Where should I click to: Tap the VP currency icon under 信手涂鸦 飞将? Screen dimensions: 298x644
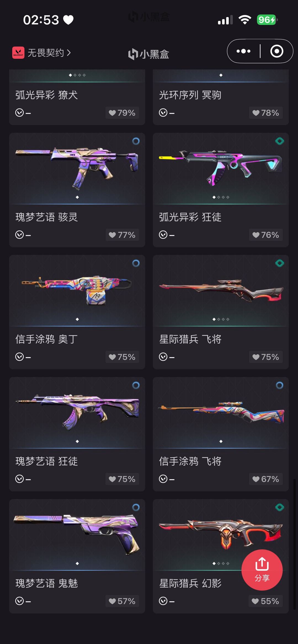tap(163, 479)
